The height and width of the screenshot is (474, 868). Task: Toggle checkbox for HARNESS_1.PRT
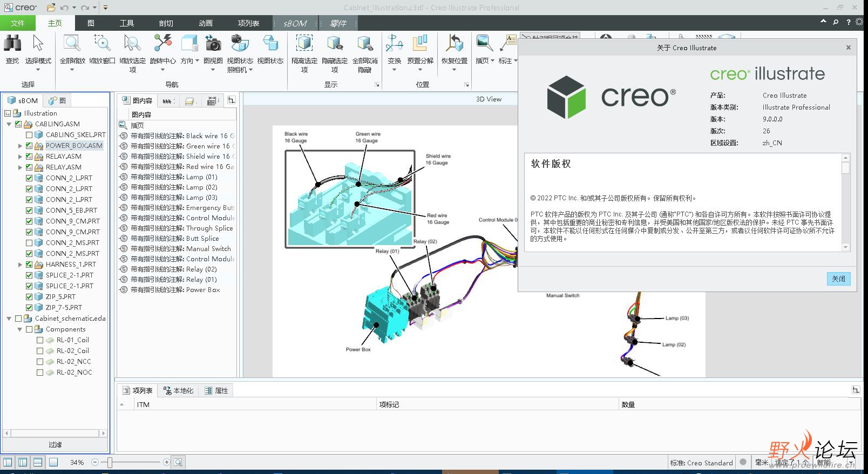coord(29,265)
